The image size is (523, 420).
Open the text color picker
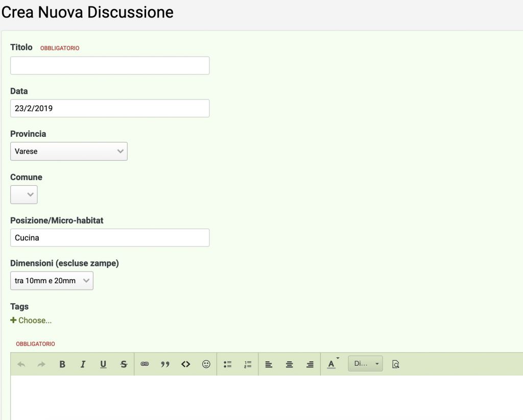(331, 364)
